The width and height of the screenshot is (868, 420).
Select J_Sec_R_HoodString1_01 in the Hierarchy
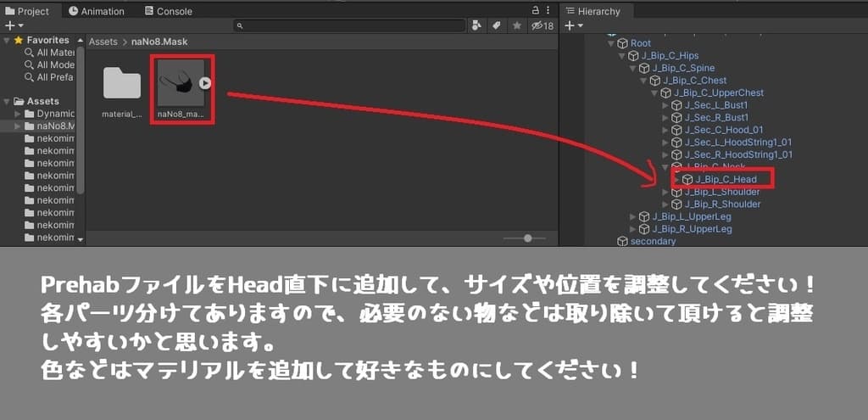(738, 154)
